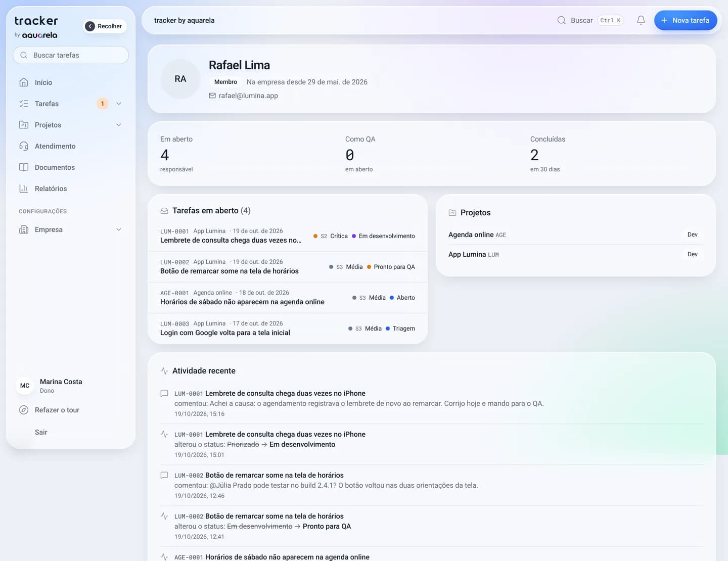
Task: Click the inbox icon beside Tarefas em aberto
Action: click(x=164, y=211)
